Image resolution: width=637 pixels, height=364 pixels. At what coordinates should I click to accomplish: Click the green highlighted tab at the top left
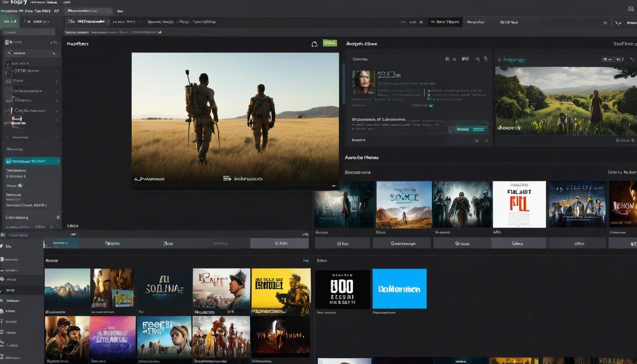[9, 21]
